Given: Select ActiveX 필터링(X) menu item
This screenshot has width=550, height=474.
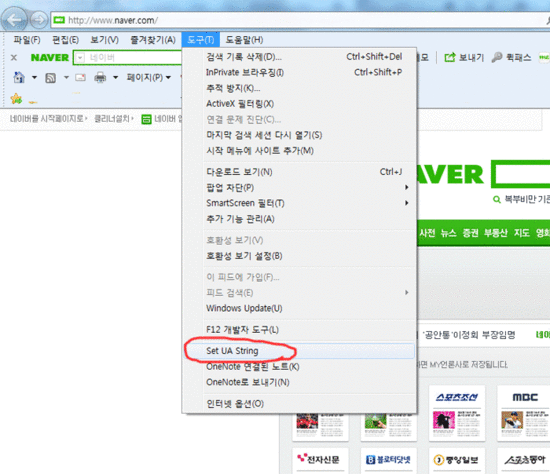Looking at the screenshot, I should [299, 104].
